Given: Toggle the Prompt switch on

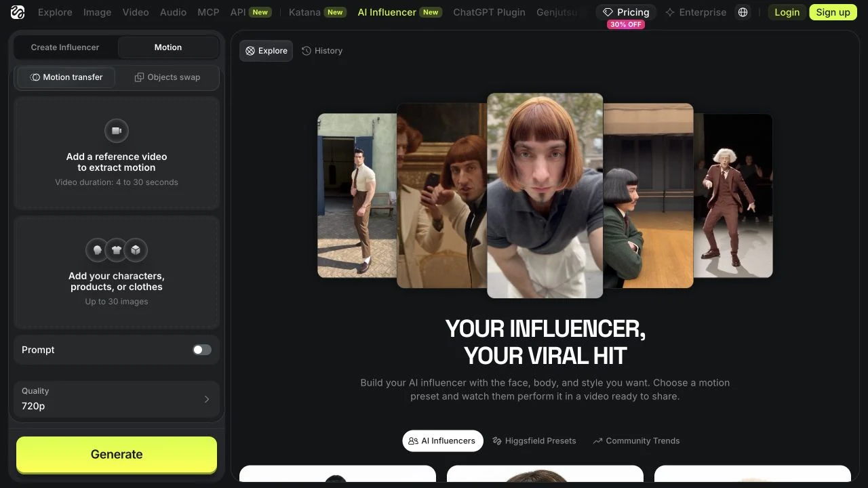Looking at the screenshot, I should [202, 350].
